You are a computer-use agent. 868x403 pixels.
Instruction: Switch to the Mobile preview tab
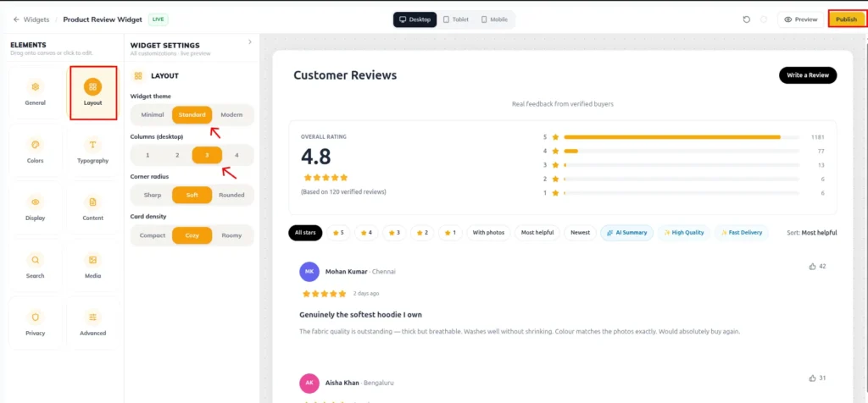coord(494,19)
